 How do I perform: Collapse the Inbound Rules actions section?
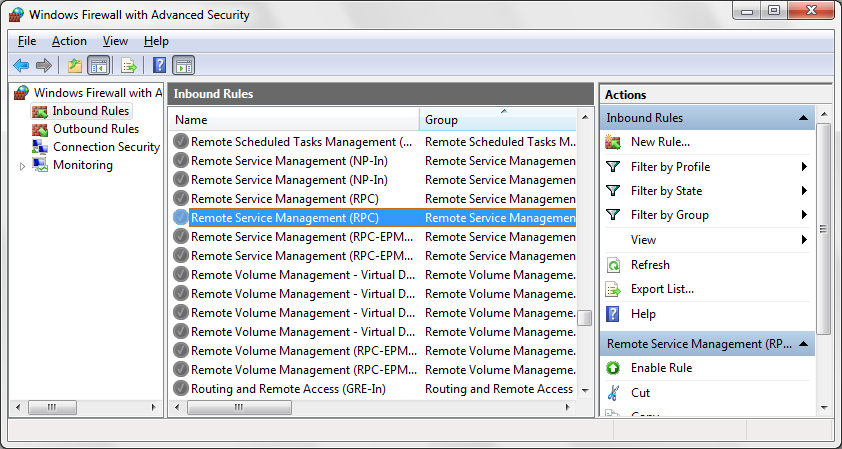coord(803,118)
